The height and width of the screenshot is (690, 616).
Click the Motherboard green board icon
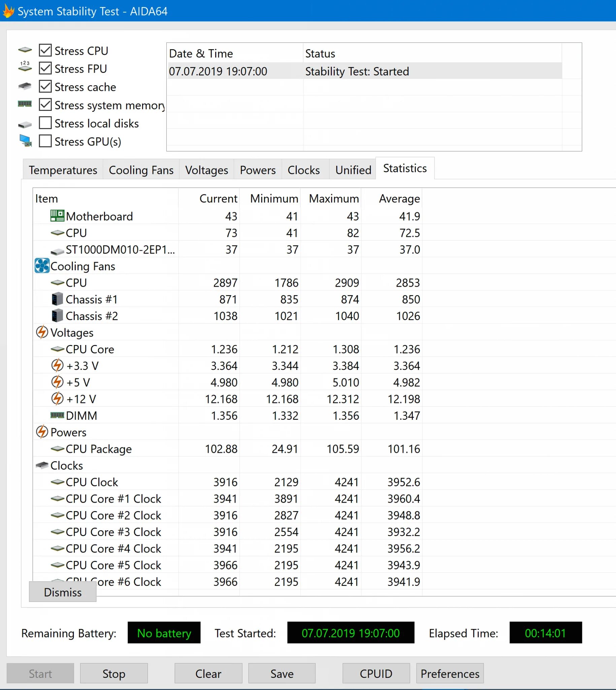(57, 216)
